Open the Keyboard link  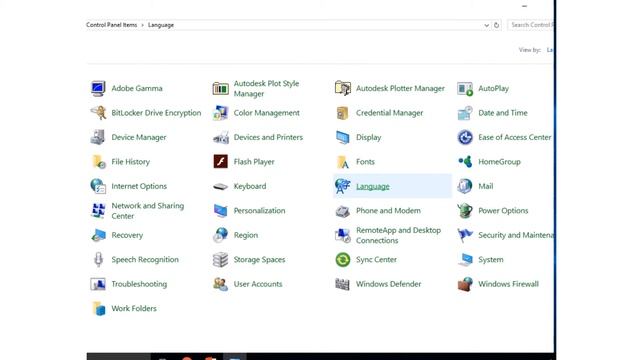(x=250, y=186)
